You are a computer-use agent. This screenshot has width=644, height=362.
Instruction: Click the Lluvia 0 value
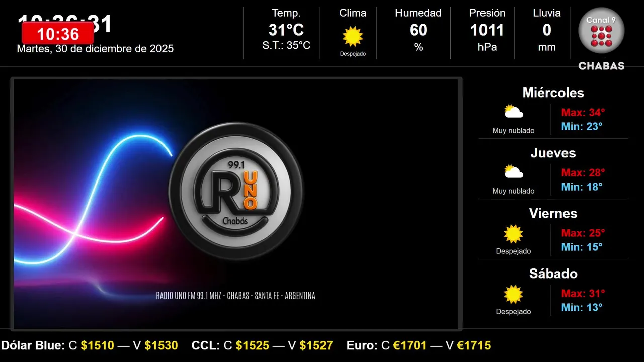[547, 30]
